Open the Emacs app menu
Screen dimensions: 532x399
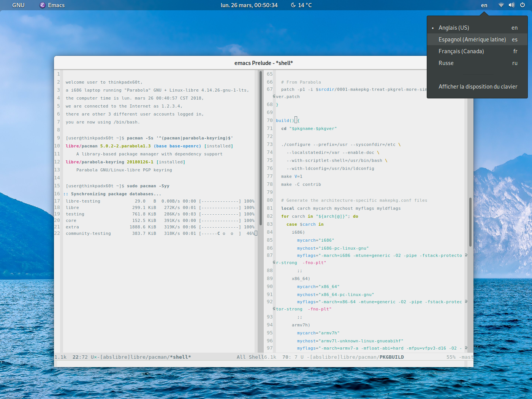(x=56, y=5)
